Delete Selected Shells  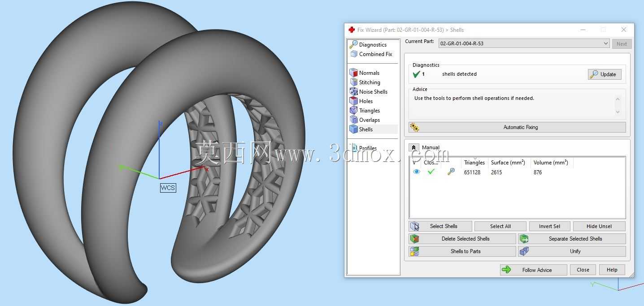click(x=462, y=239)
